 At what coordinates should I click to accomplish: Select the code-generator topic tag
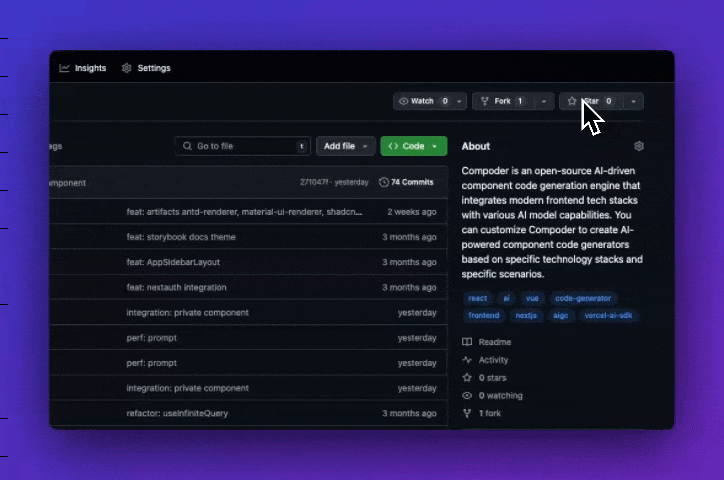tap(583, 299)
